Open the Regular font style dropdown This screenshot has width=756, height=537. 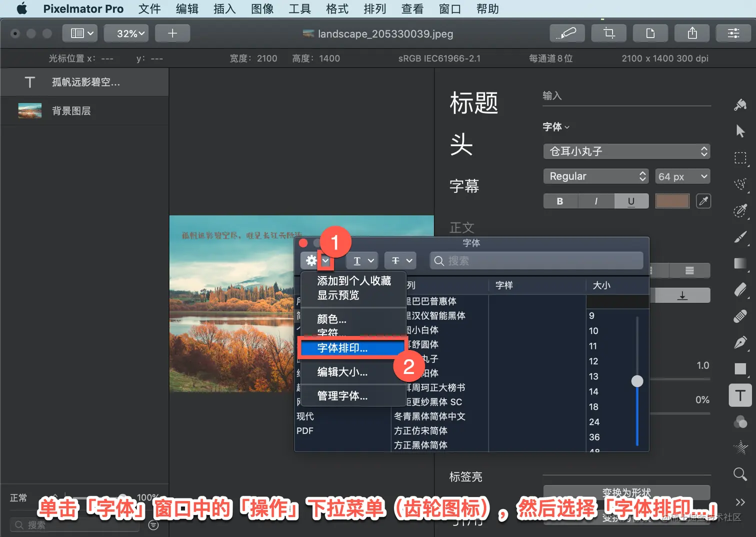596,176
